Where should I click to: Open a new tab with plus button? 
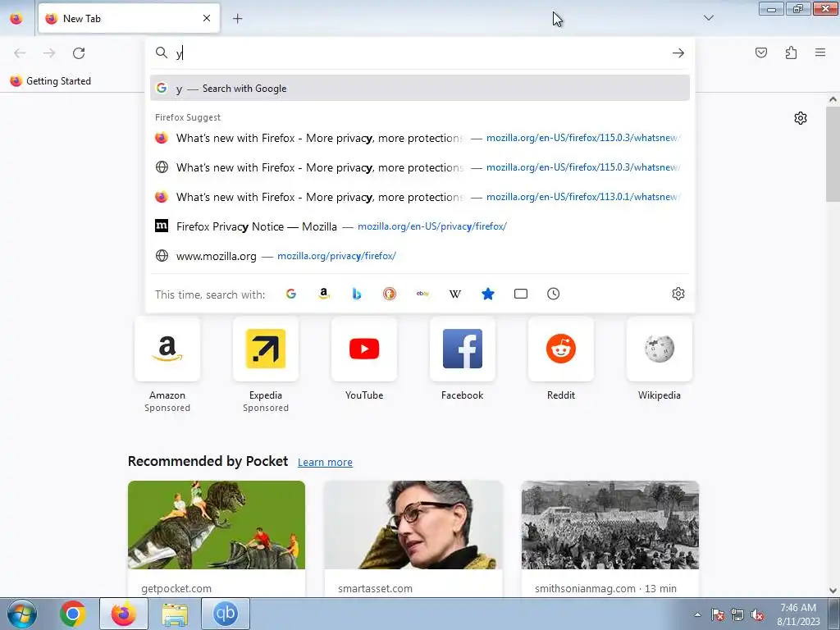(x=237, y=19)
